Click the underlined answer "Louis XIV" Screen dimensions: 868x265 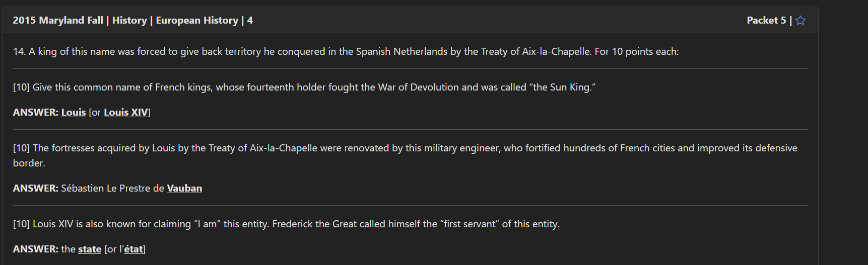click(x=126, y=112)
